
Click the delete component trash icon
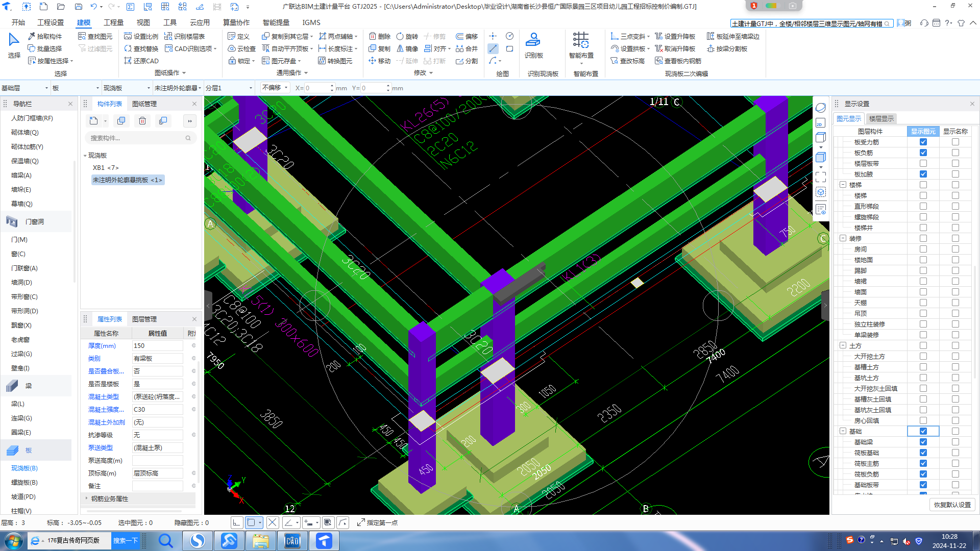(x=142, y=121)
